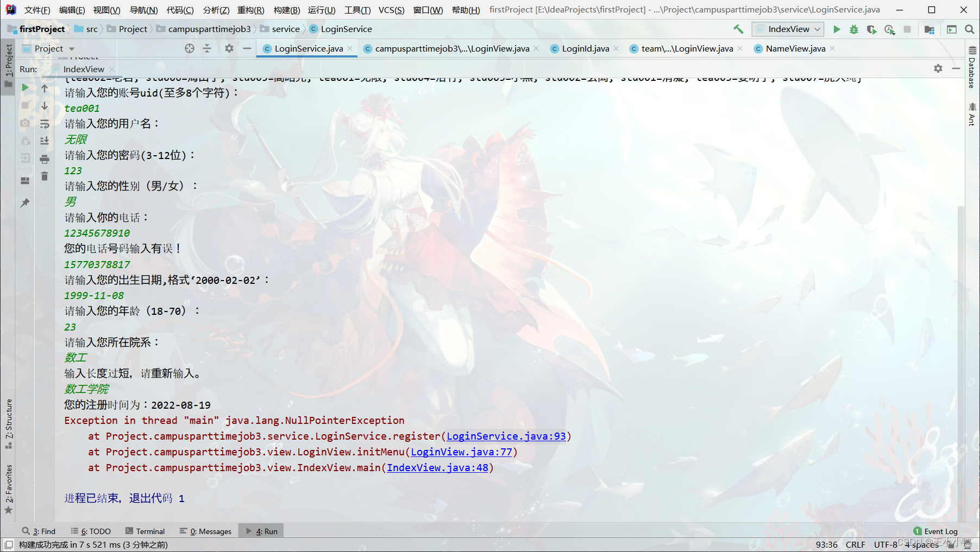Click the CRLF line separator indicator
The image size is (980, 552).
[856, 544]
